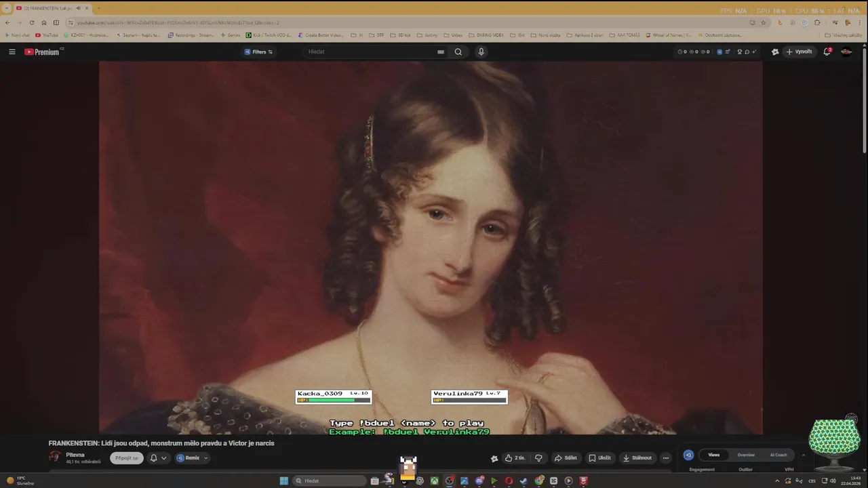The image size is (868, 488).
Task: Select the Views tab in stats panel
Action: [714, 455]
